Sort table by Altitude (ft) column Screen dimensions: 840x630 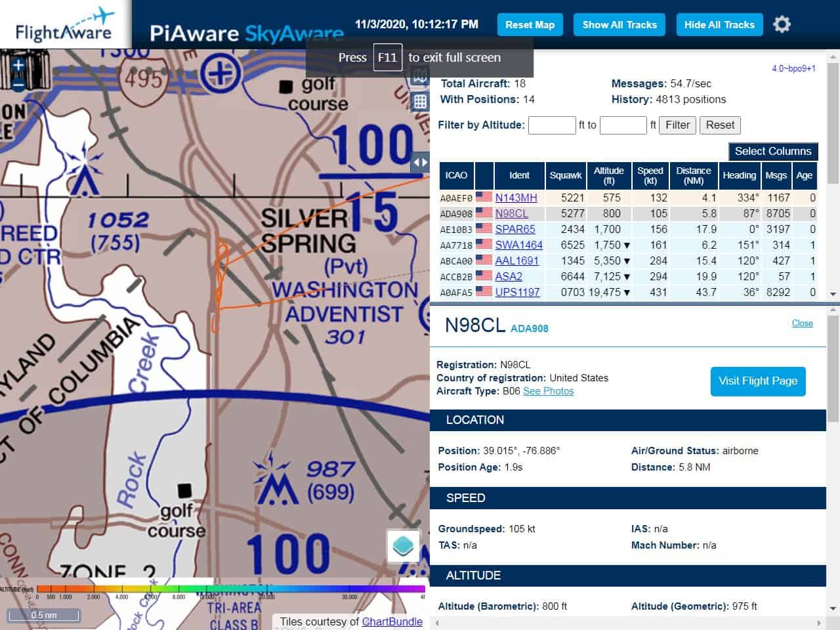click(609, 175)
